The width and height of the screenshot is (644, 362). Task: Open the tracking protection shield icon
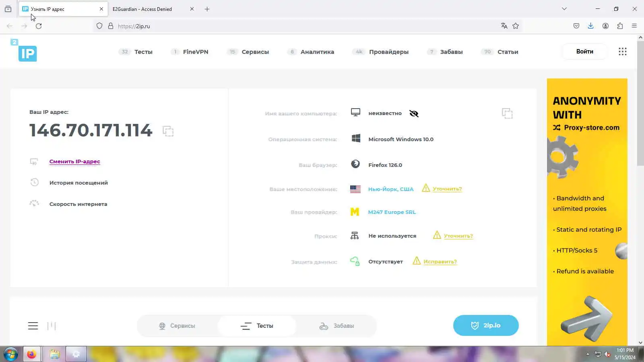tap(99, 26)
